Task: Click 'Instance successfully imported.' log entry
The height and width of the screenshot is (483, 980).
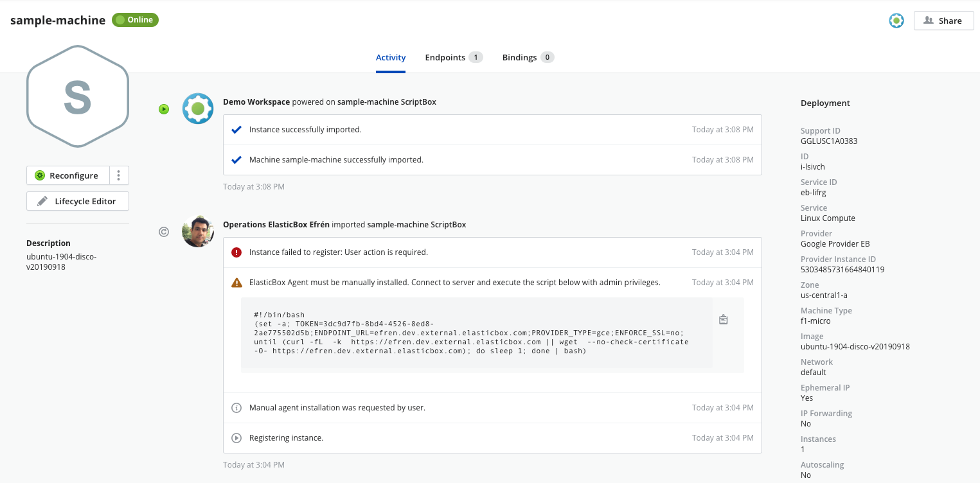Action: tap(305, 130)
